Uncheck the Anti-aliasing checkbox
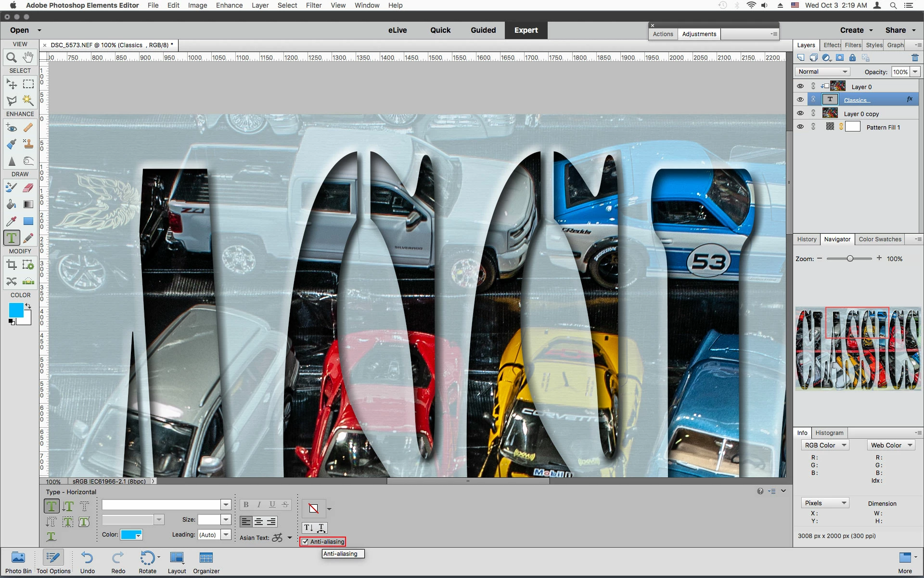Image resolution: width=924 pixels, height=578 pixels. [x=305, y=542]
